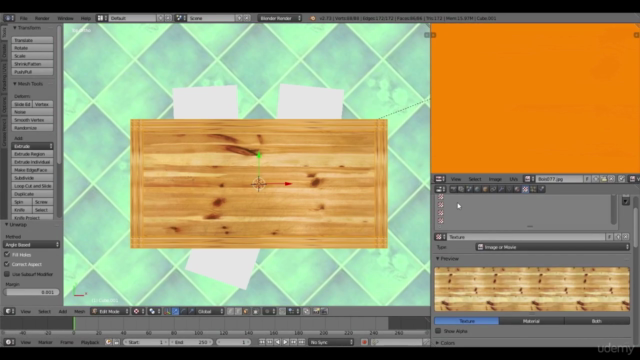This screenshot has height=360, width=640.
Task: Toggle the fake user F on Texture
Action: (x=610, y=237)
